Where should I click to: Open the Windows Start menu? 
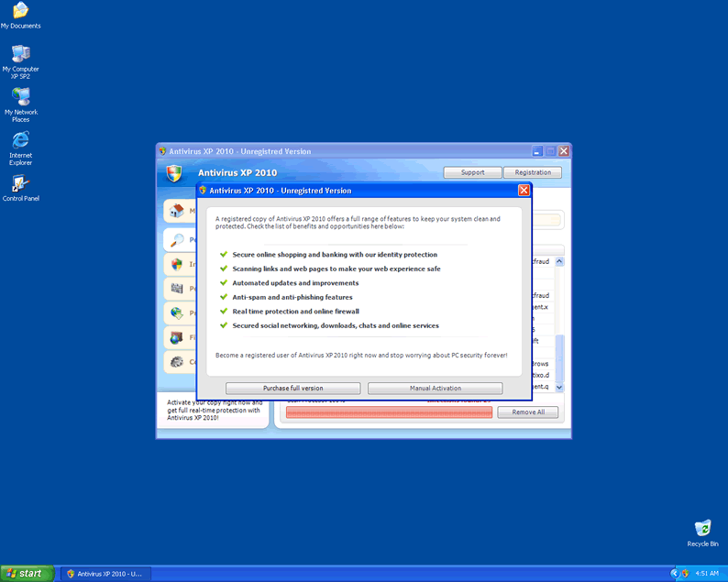pyautogui.click(x=26, y=573)
